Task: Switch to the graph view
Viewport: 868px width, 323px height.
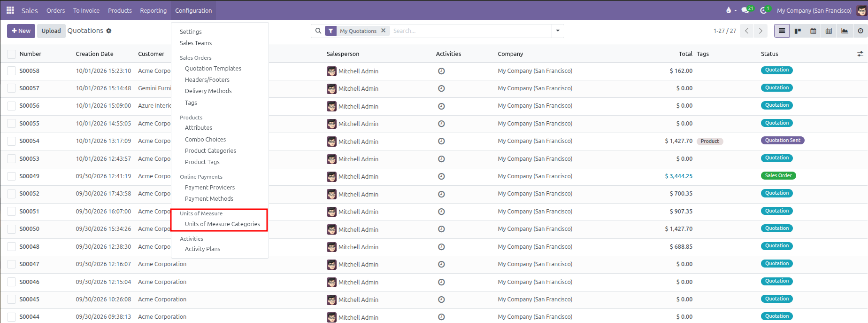Action: click(x=845, y=31)
